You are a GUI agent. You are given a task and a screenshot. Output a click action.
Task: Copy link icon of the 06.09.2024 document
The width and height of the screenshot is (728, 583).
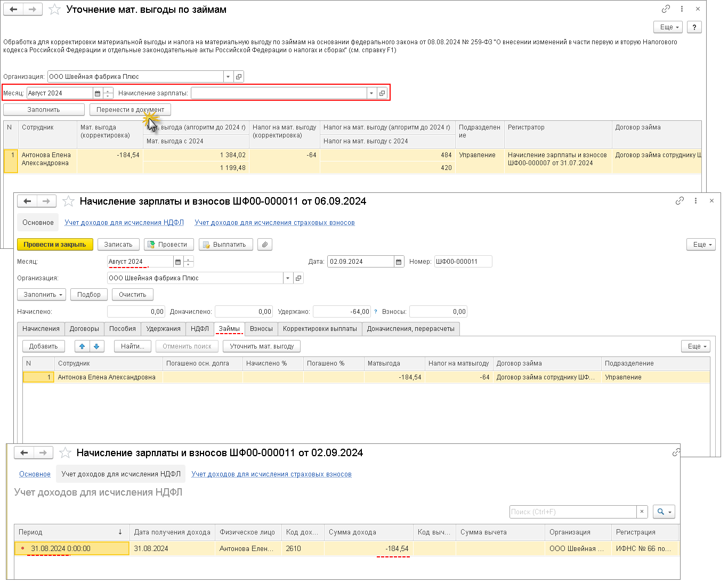680,201
